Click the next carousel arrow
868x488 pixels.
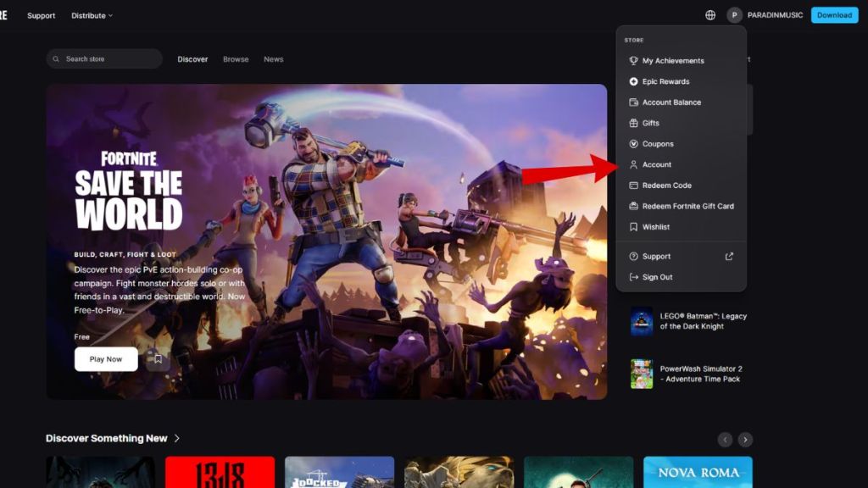(745, 440)
